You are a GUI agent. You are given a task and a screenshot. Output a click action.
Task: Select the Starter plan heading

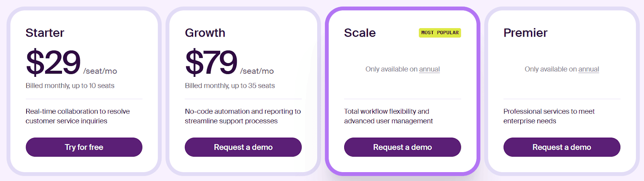coord(45,33)
